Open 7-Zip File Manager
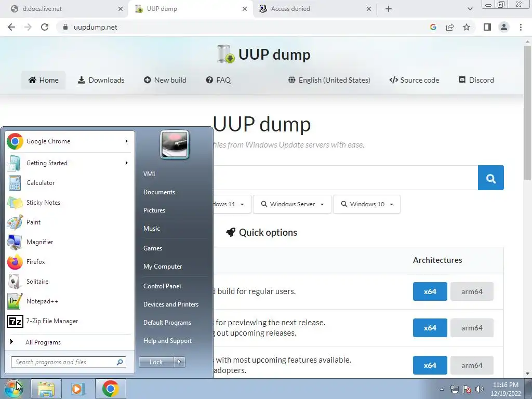532x399 pixels. [x=69, y=321]
